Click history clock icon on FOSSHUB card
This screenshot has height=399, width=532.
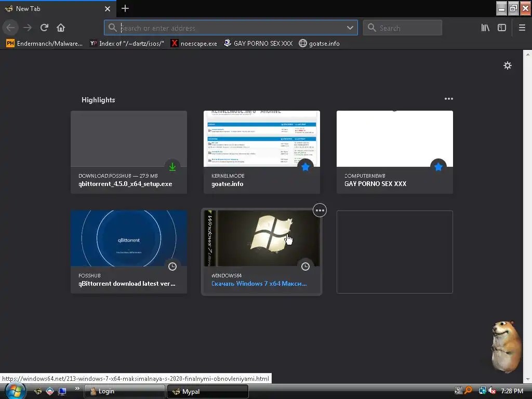(172, 267)
